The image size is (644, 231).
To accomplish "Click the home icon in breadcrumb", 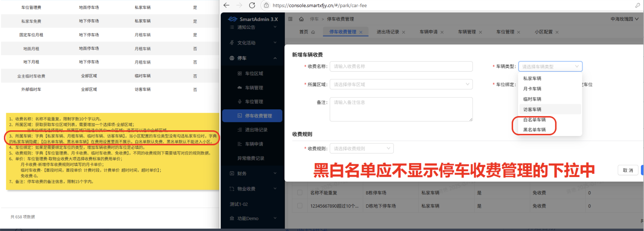I will pos(301,19).
